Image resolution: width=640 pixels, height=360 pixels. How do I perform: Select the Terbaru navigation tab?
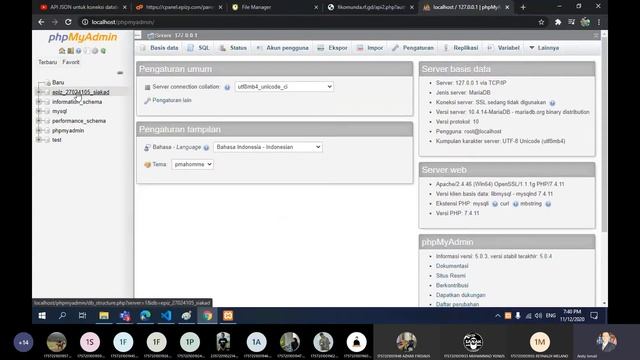coord(48,62)
